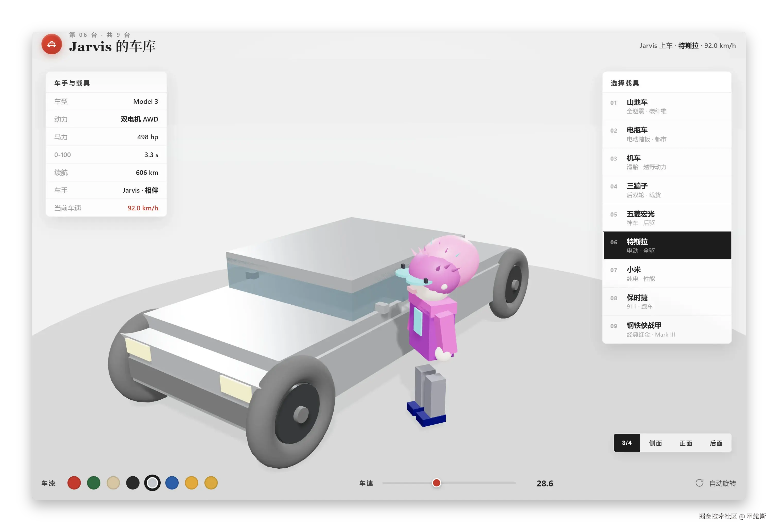The image size is (778, 532).
Task: Click the 车手与载具 panel heading
Action: (x=72, y=83)
